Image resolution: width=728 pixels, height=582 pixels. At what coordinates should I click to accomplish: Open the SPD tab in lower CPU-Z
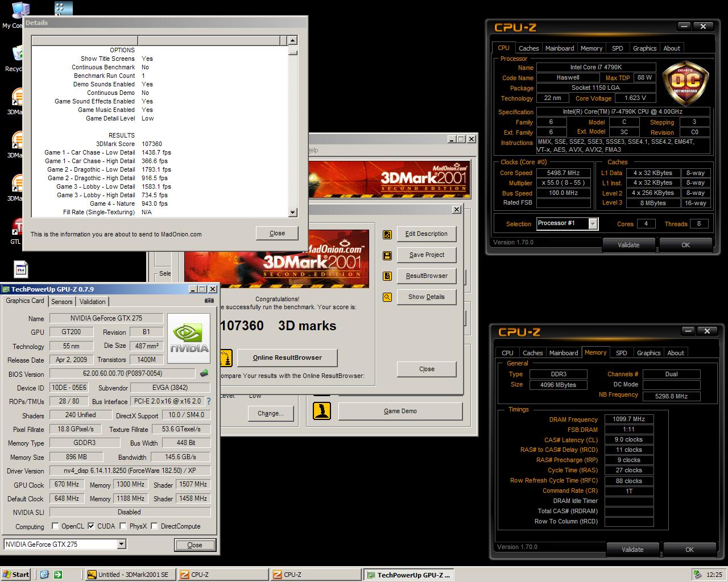point(622,353)
